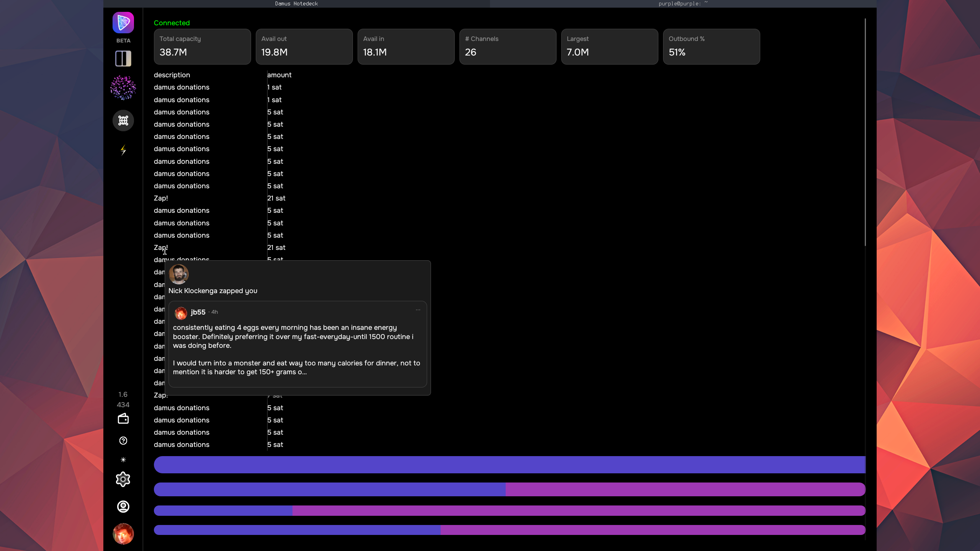Click the fourth channel balance bar

pos(510,530)
